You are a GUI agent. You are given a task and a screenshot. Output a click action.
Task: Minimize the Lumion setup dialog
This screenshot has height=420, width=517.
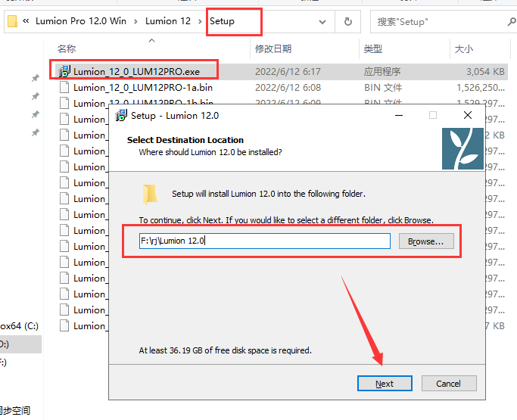tap(398, 116)
